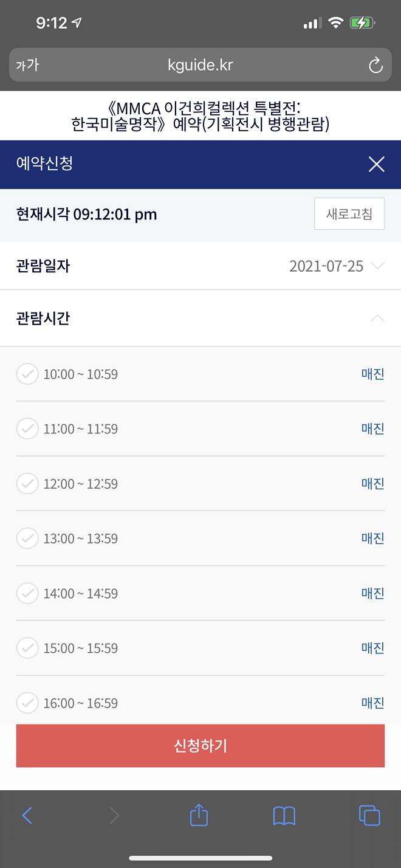Go back using Safari back arrow
The height and width of the screenshot is (868, 401).
point(27,815)
